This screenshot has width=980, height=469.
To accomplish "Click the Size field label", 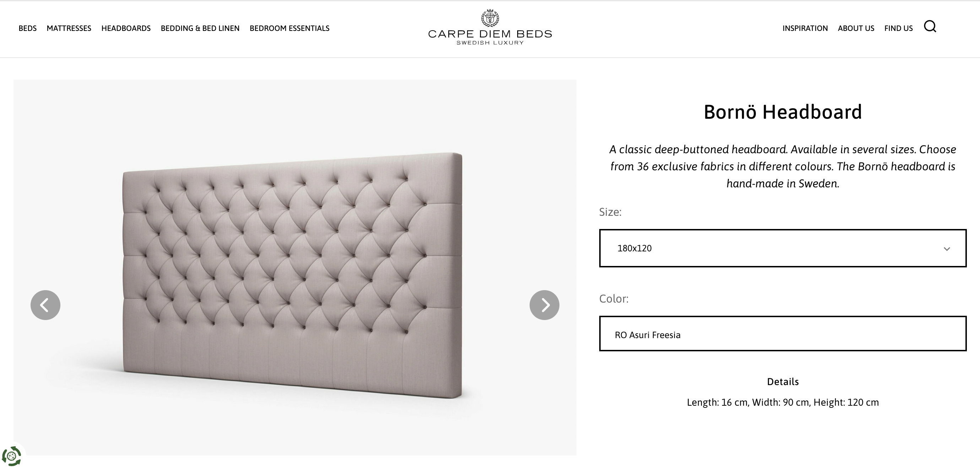I will coord(610,212).
